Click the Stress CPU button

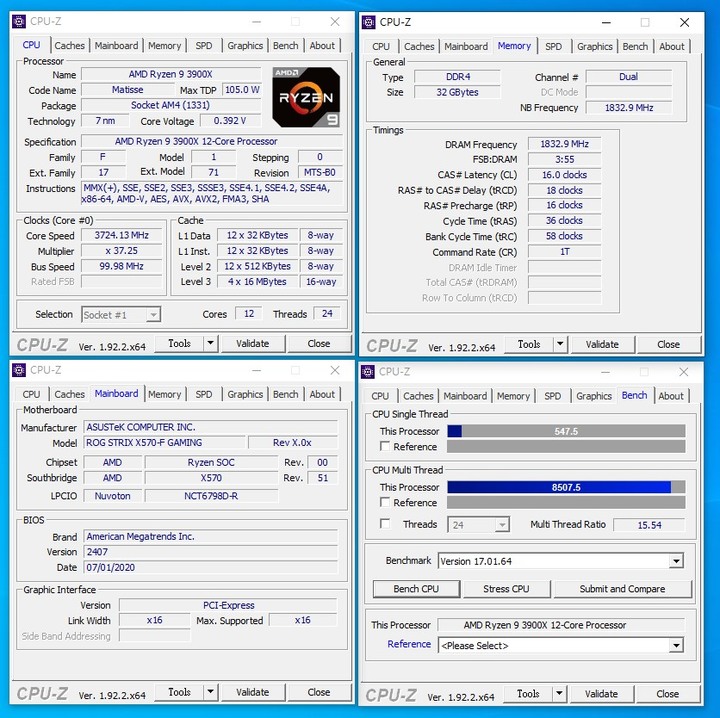point(506,589)
